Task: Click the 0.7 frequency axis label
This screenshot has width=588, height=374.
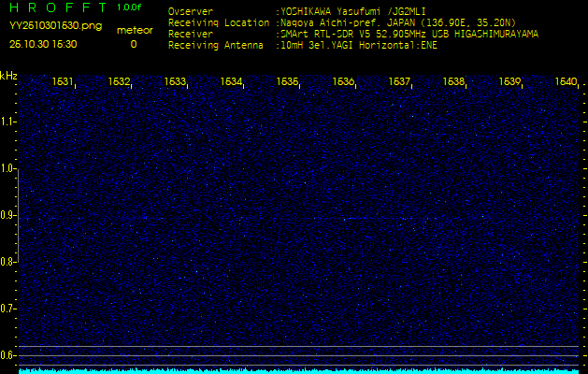Action: coord(8,309)
